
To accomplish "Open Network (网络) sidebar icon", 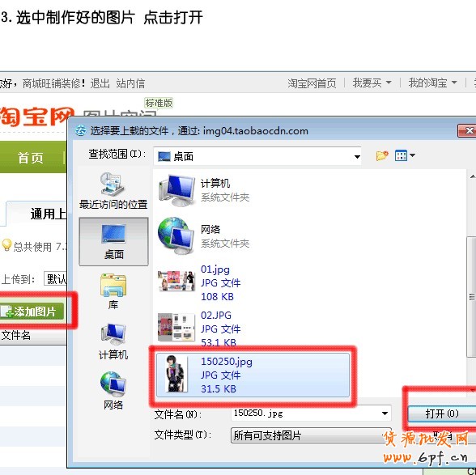I will pos(113,391).
